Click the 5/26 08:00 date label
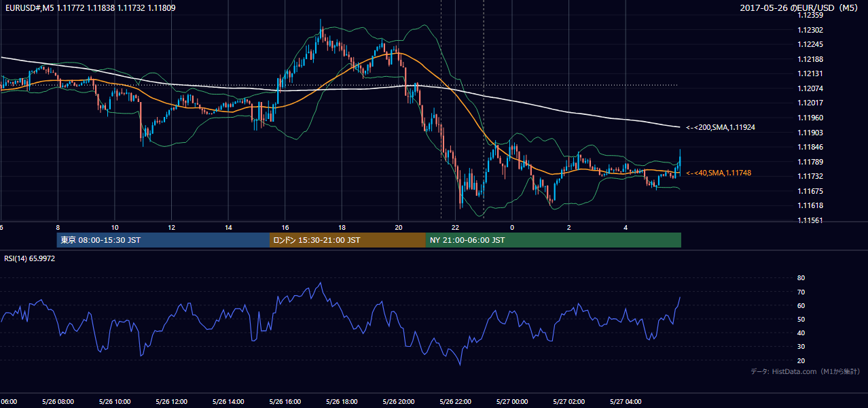The height and width of the screenshot is (408, 868). coord(58,402)
